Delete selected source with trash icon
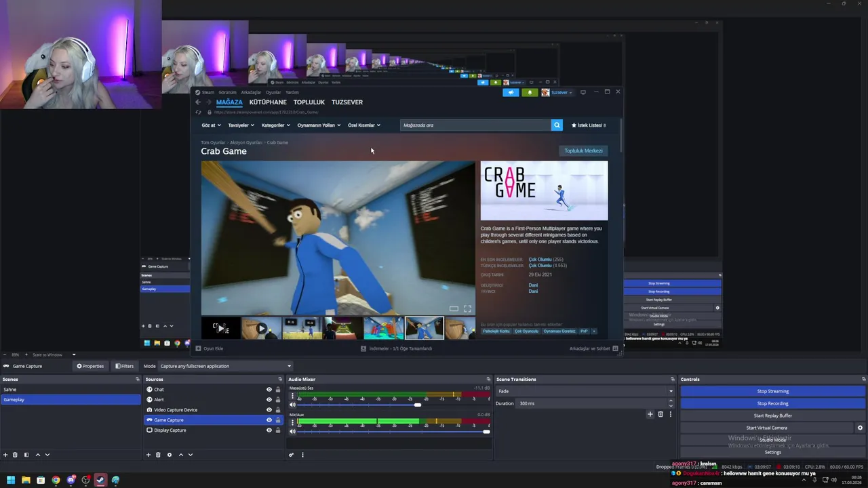Image resolution: width=868 pixels, height=488 pixels. 158,455
